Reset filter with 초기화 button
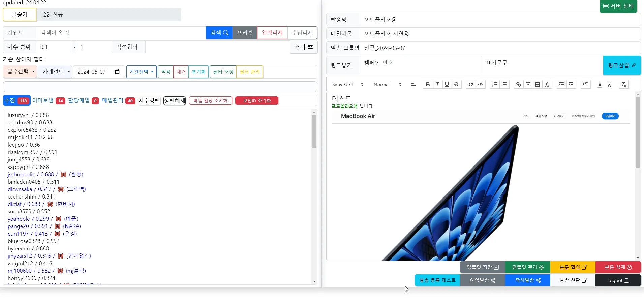Viewport: 644px width, 304px height. pyautogui.click(x=198, y=72)
